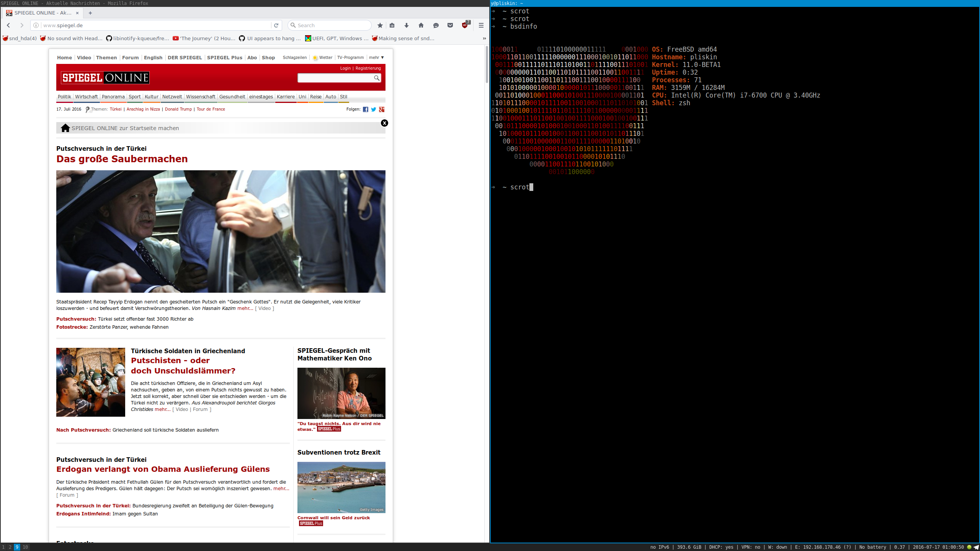Open a new tab with plus button

click(90, 13)
